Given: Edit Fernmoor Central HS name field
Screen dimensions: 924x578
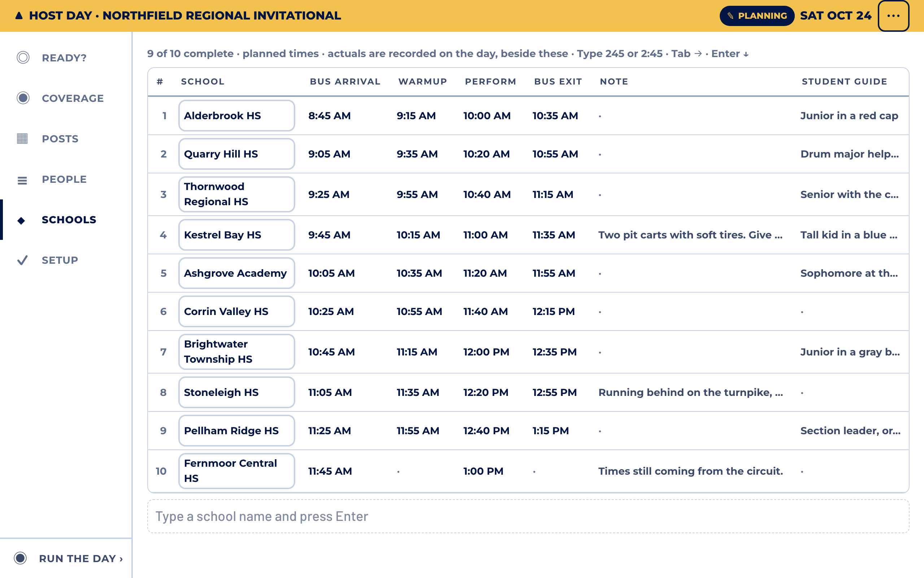Looking at the screenshot, I should (237, 471).
